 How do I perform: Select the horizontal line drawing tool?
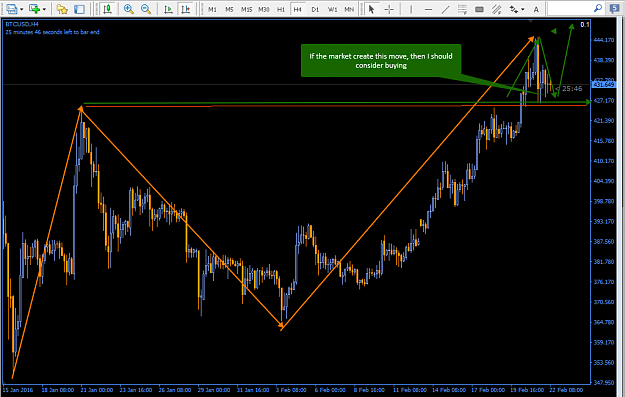point(428,9)
